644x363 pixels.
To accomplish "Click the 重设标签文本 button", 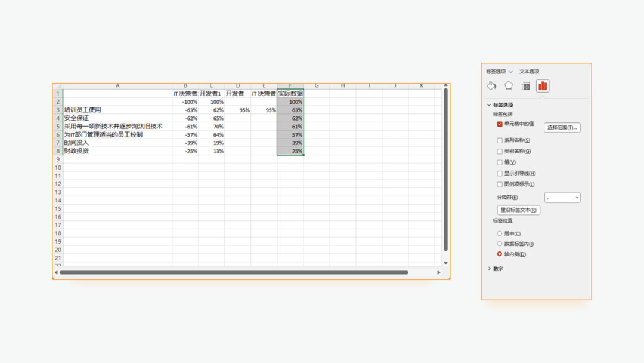I will coord(519,210).
